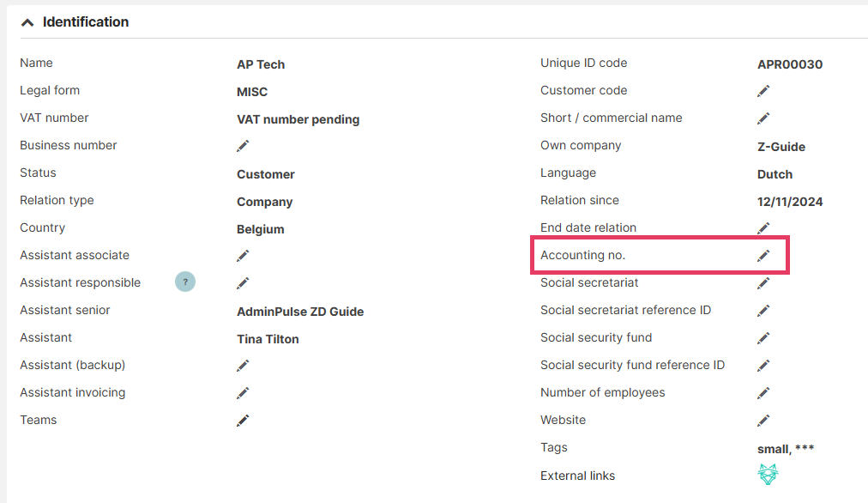Edit the Assistant (backup) field
Image resolution: width=868 pixels, height=503 pixels.
(x=243, y=366)
